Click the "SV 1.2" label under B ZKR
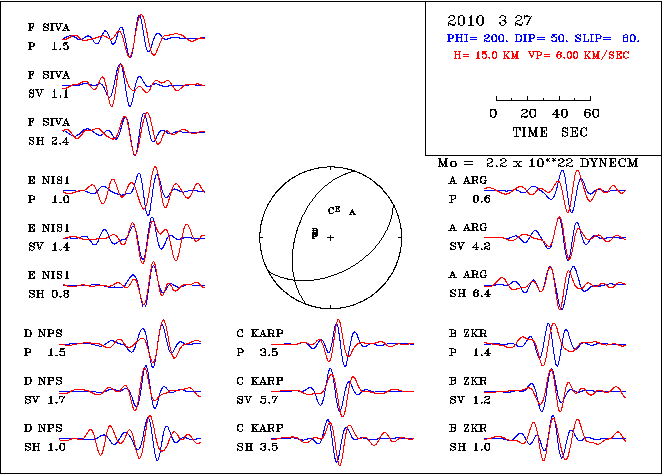 [470, 400]
